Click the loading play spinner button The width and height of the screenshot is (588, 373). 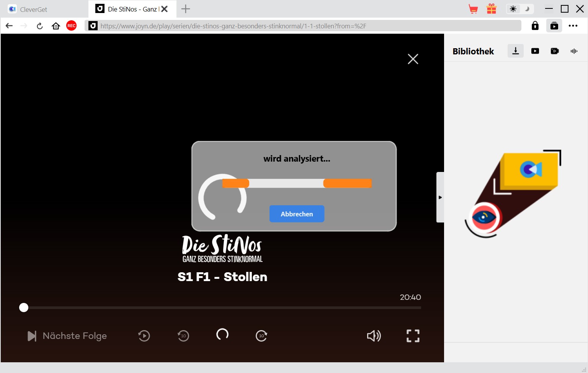click(222, 334)
